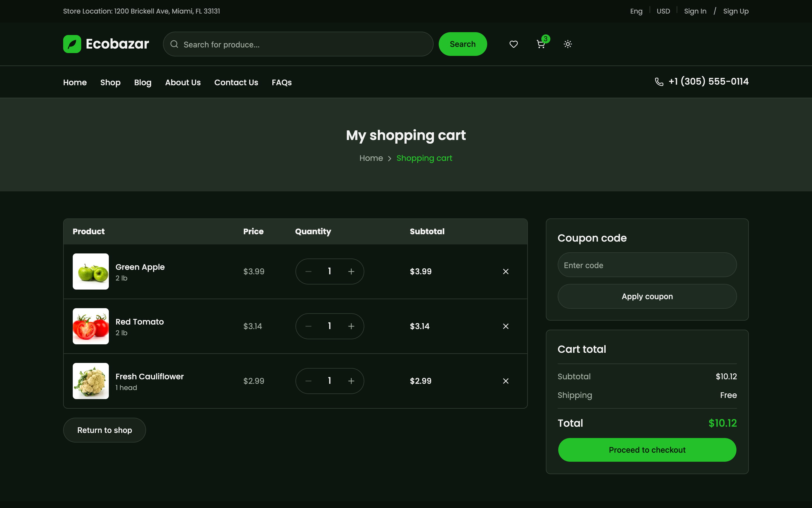Image resolution: width=812 pixels, height=508 pixels.
Task: Decrease Fresh Cauliflower quantity
Action: 308,381
